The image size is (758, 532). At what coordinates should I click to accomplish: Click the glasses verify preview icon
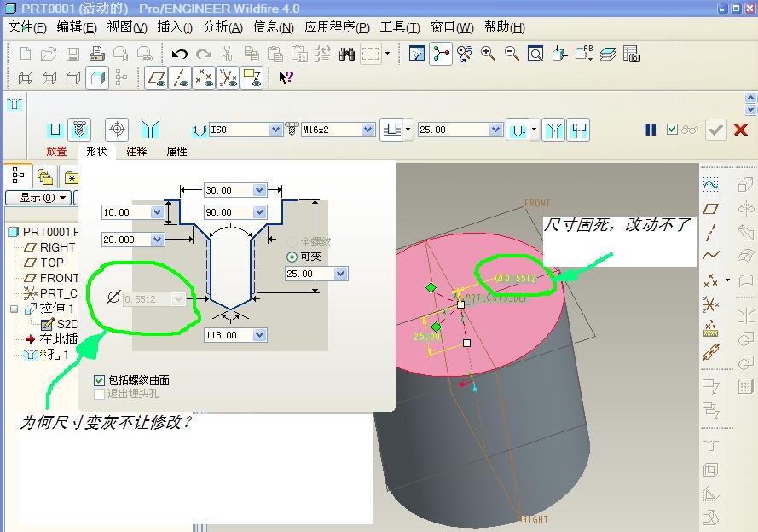690,130
